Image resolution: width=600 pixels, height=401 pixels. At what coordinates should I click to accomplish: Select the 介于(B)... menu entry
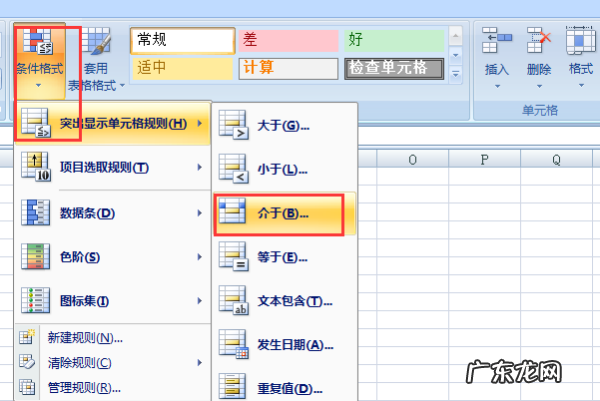[285, 213]
